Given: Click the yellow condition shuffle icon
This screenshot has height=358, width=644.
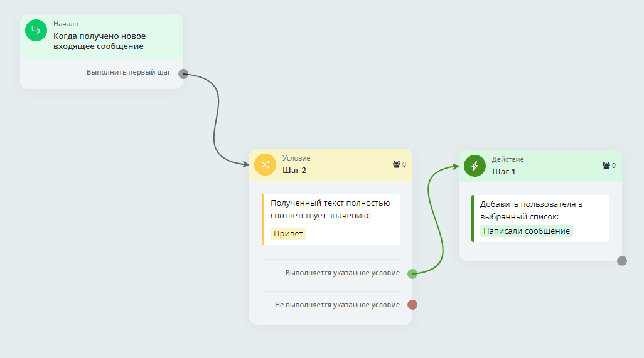Looking at the screenshot, I should pos(265,165).
